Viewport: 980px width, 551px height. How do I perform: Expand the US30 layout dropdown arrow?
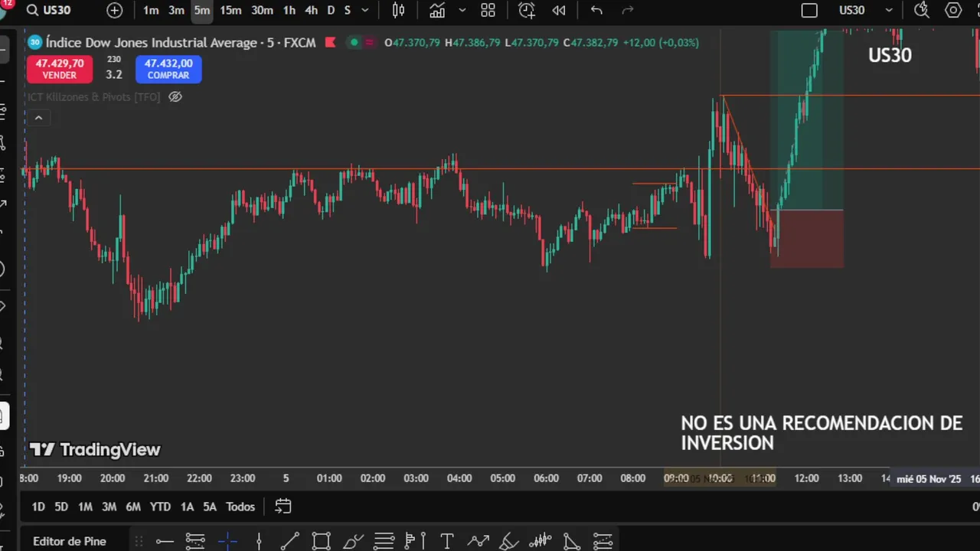point(889,10)
